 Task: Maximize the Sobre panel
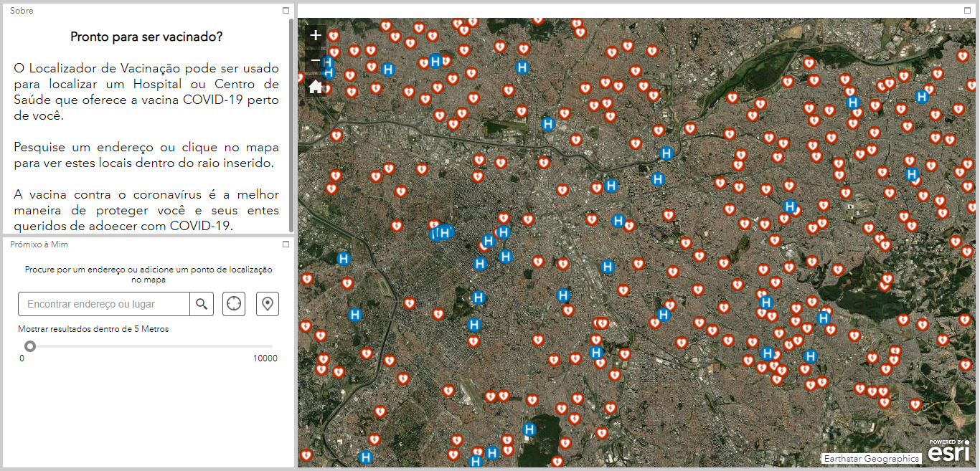click(x=286, y=11)
